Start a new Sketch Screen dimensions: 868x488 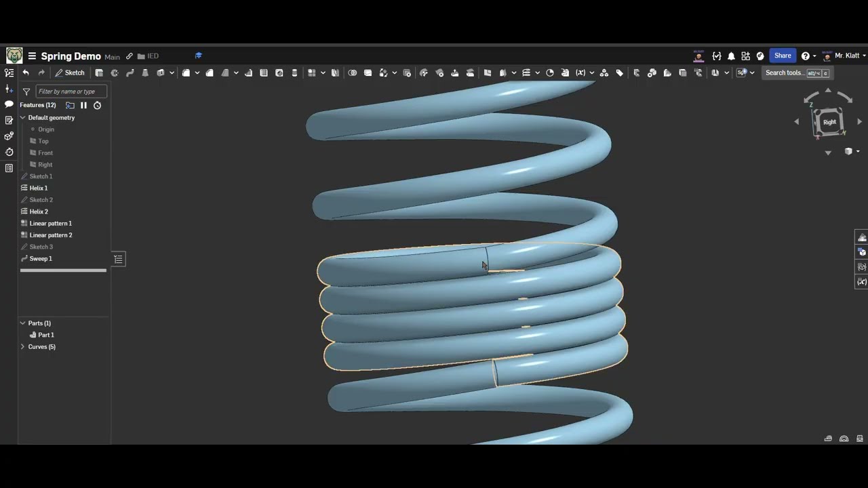pyautogui.click(x=70, y=73)
